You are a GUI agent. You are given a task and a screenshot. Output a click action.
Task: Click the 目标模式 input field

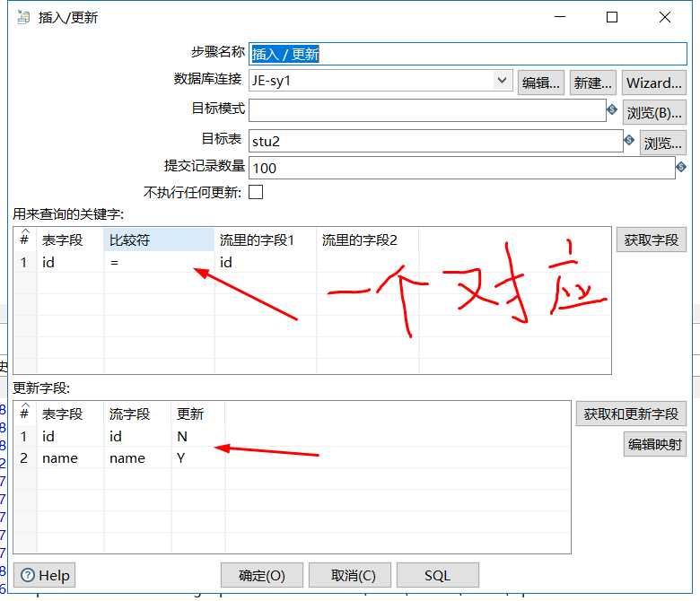point(427,109)
